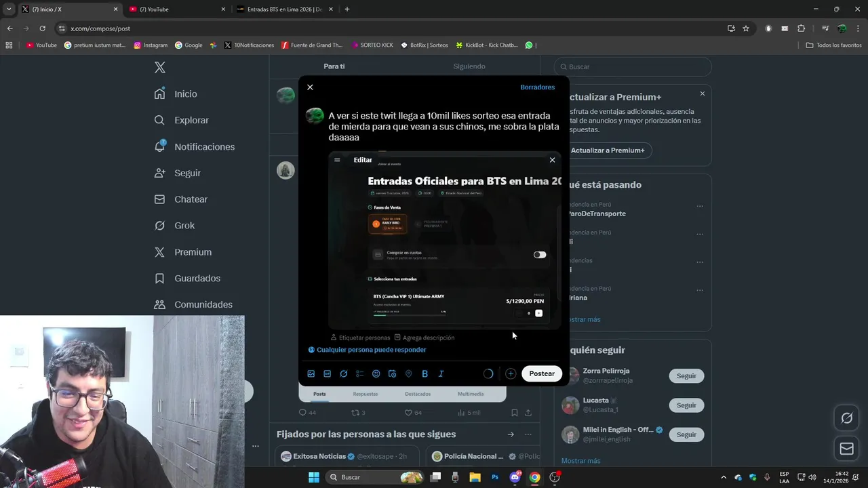The image size is (868, 488).
Task: Share the post in the timeline
Action: [x=528, y=412]
